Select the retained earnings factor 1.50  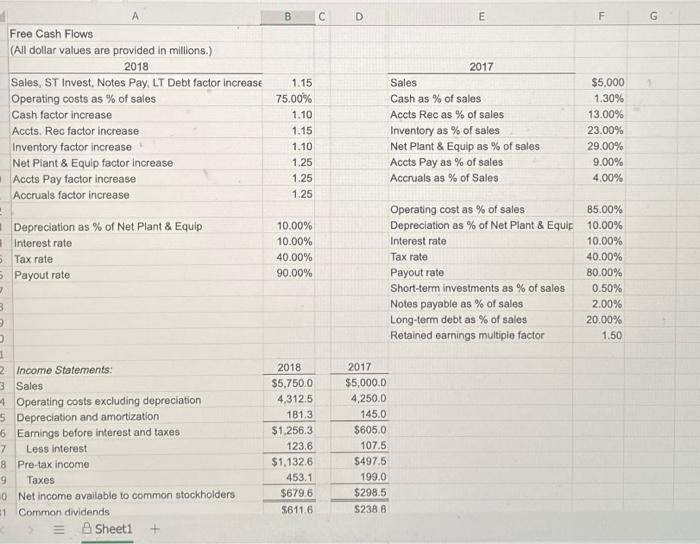[611, 335]
